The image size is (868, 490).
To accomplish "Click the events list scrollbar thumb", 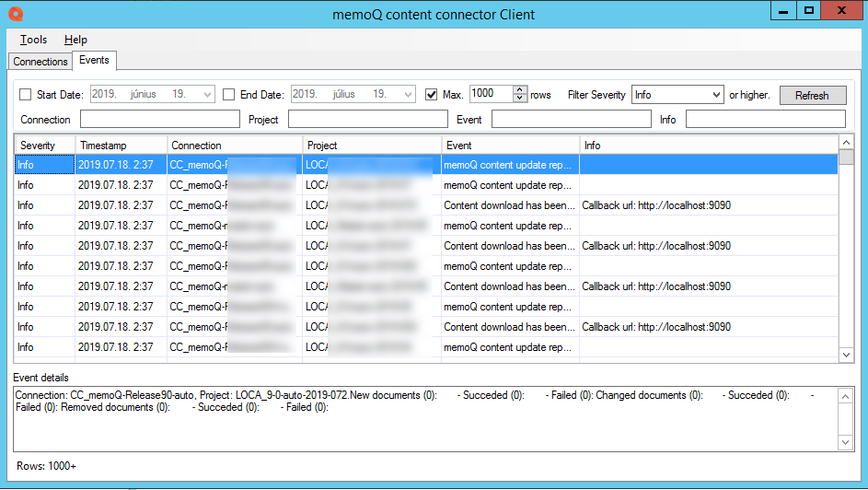I will point(846,157).
